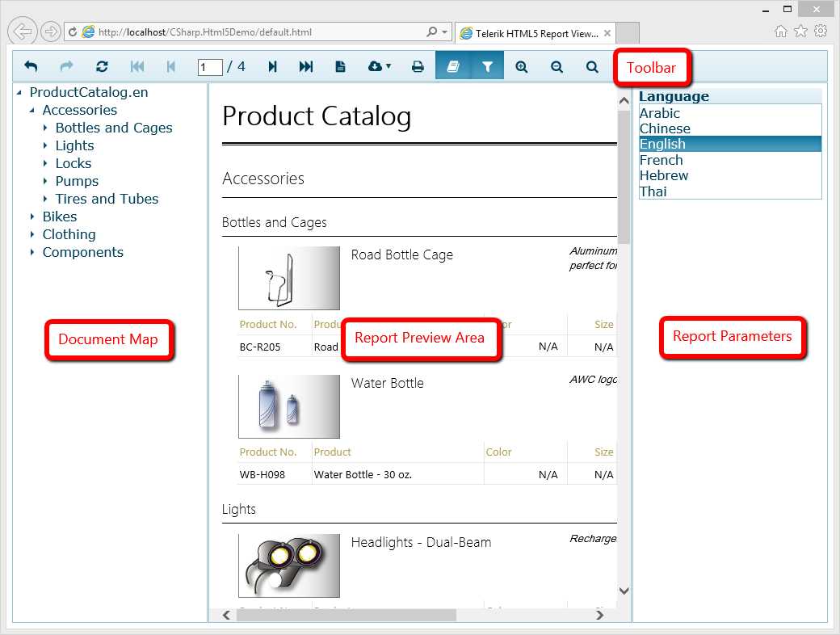Click the horizontal scrollbar thumb
Viewport: 840px width, 635px height.
(x=346, y=615)
